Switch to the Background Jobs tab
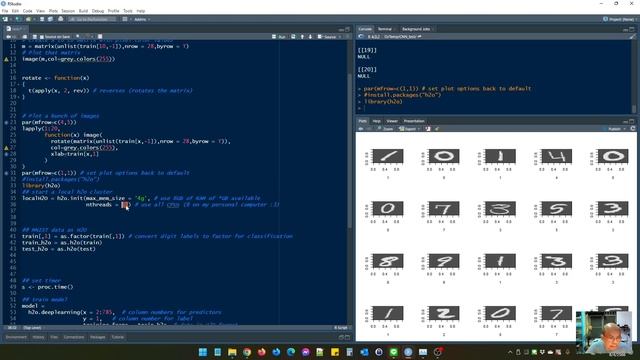The width and height of the screenshot is (640, 360). 416,29
